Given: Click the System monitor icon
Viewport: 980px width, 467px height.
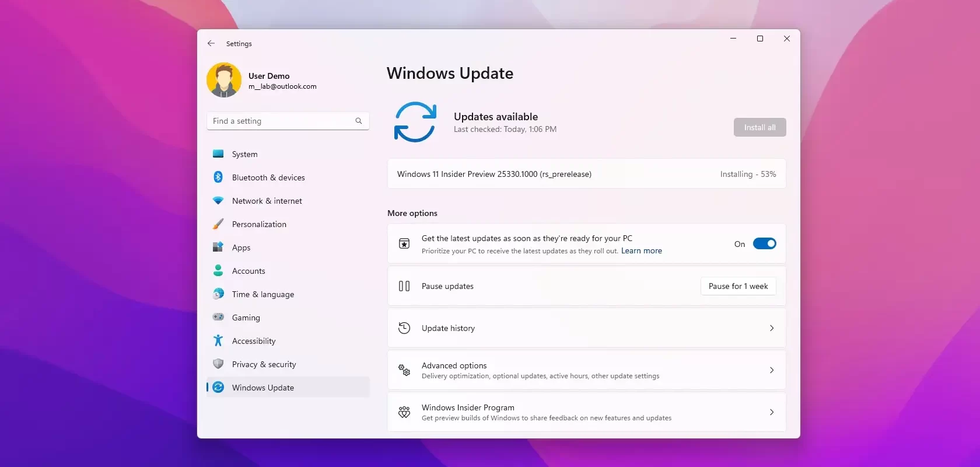Looking at the screenshot, I should pos(218,154).
